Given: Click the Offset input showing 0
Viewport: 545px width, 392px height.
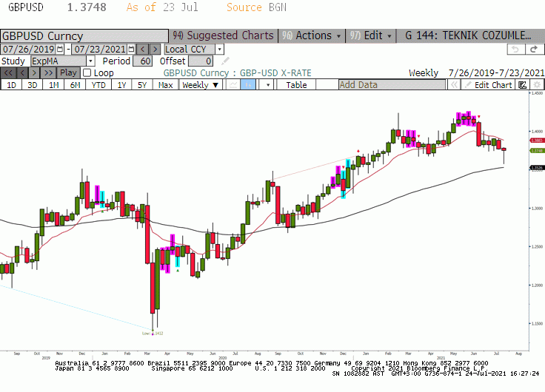Looking at the screenshot, I should tap(201, 61).
